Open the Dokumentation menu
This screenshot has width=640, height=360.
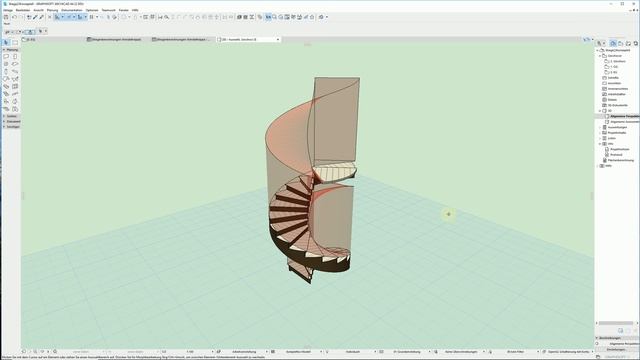pos(72,10)
